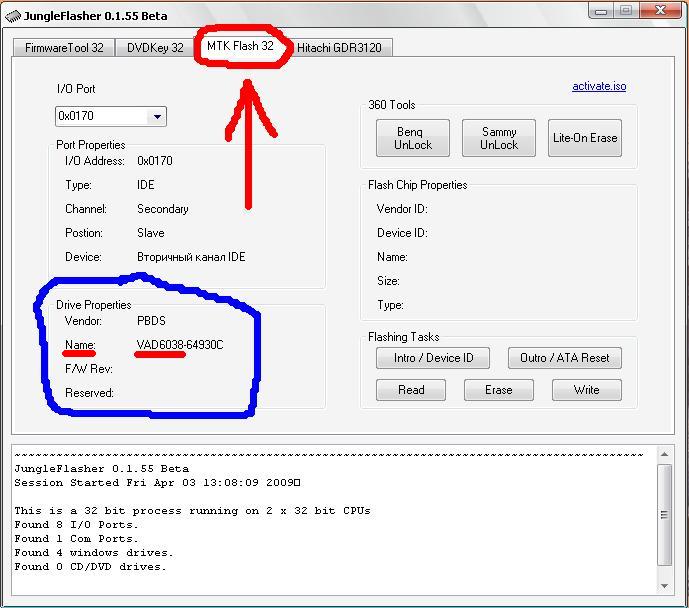
Task: Click the '32 bit process running' log line
Action: click(192, 510)
